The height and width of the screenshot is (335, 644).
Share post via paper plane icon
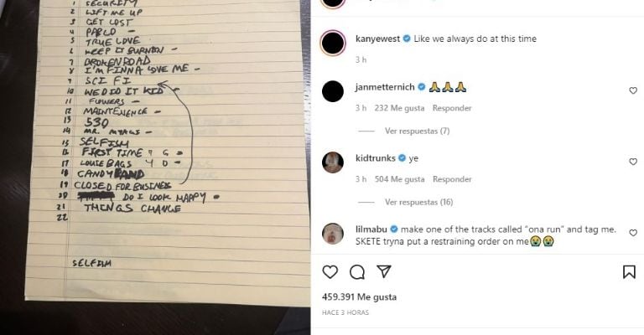tap(383, 271)
